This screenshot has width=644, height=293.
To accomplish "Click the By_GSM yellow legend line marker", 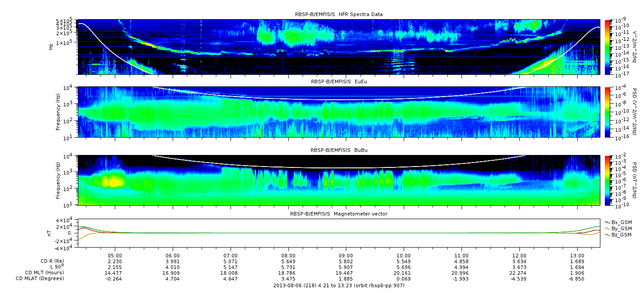I will click(x=607, y=228).
